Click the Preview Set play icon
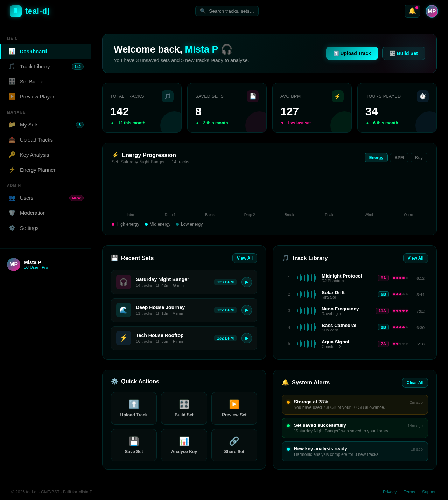The width and height of the screenshot is (448, 500). point(234,404)
